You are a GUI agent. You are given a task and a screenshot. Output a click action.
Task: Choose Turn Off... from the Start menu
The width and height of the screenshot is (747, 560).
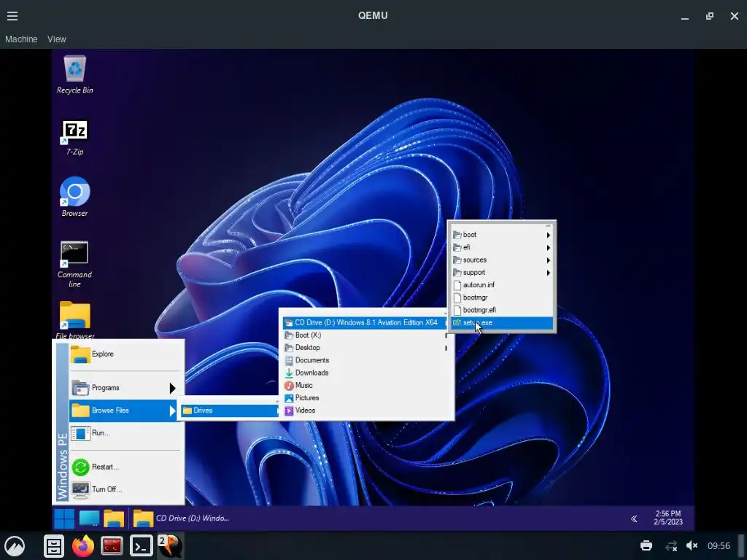point(125,489)
